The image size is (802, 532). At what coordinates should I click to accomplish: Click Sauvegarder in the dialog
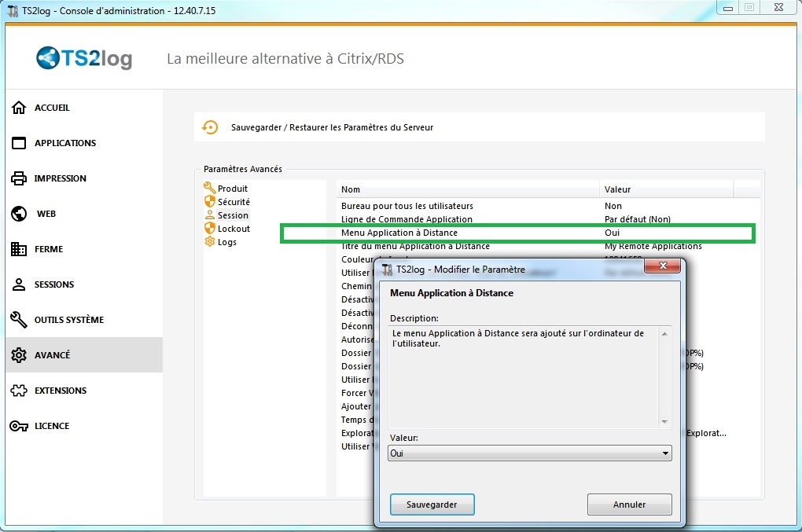tap(432, 504)
